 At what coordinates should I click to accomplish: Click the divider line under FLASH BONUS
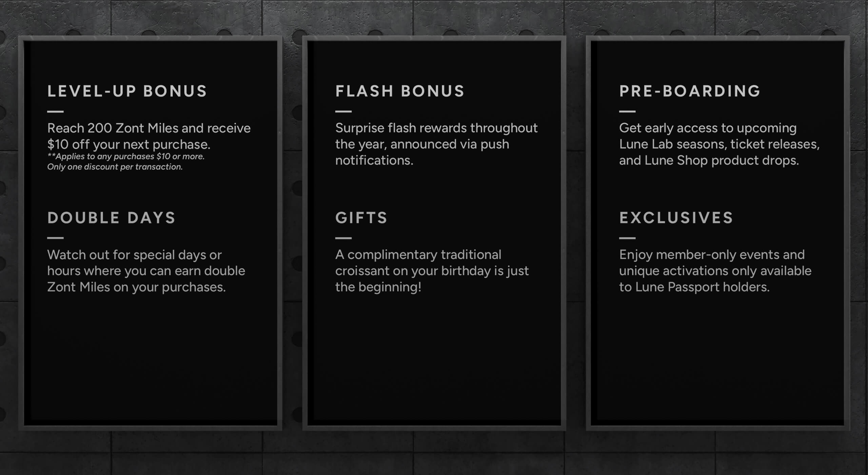pyautogui.click(x=343, y=111)
